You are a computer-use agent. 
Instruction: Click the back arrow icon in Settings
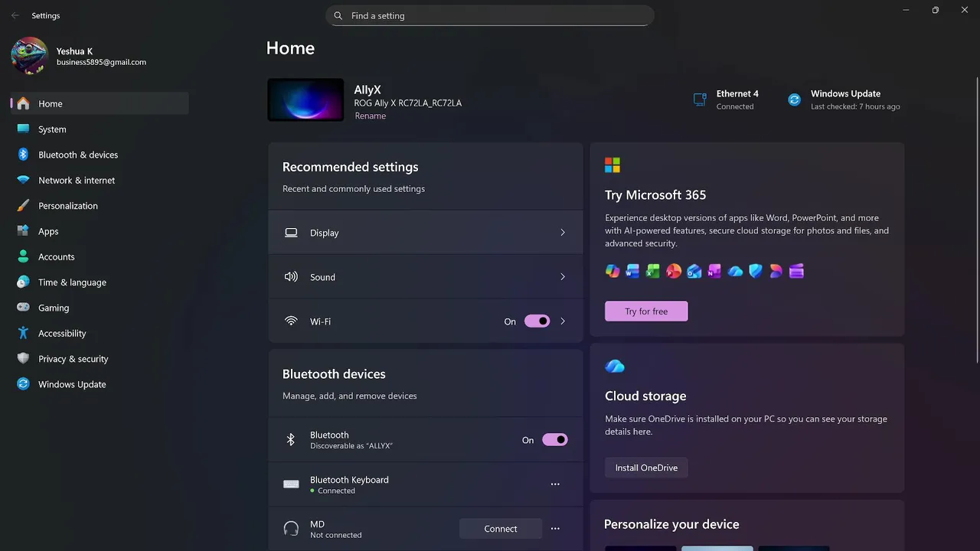[15, 15]
